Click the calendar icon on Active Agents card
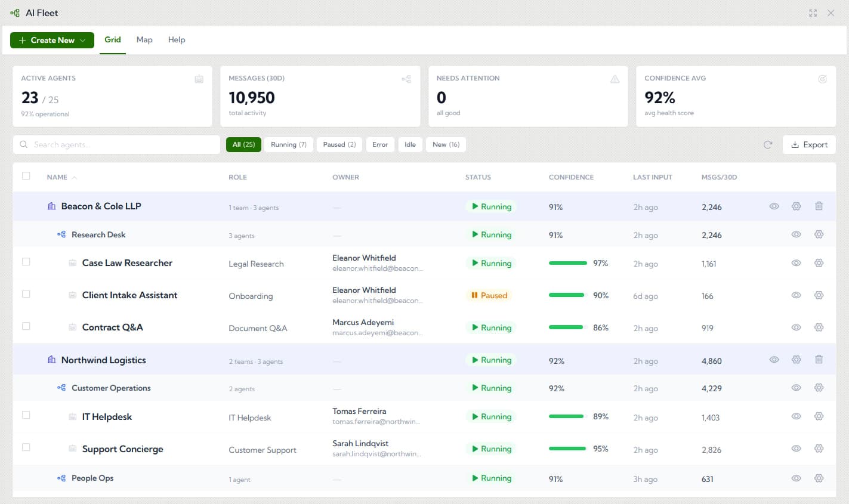849x504 pixels. [x=199, y=79]
